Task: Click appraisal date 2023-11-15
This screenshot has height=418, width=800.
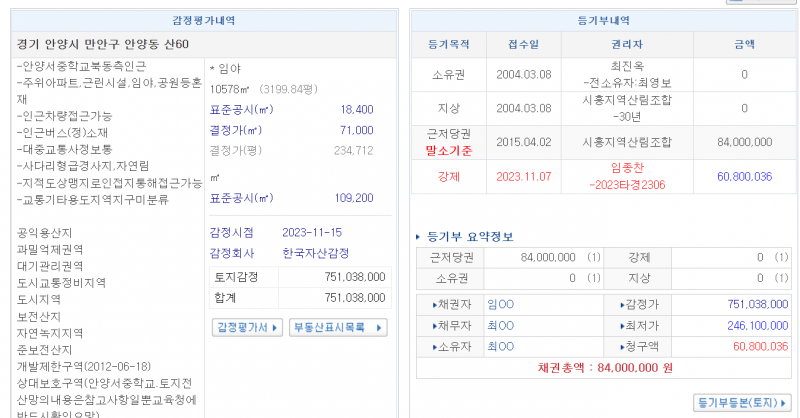Action: click(x=311, y=232)
